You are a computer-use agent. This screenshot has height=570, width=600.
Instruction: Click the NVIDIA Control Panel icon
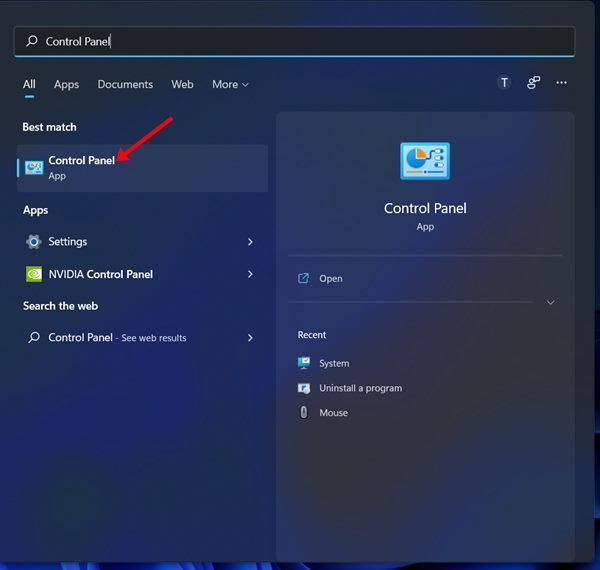34,274
